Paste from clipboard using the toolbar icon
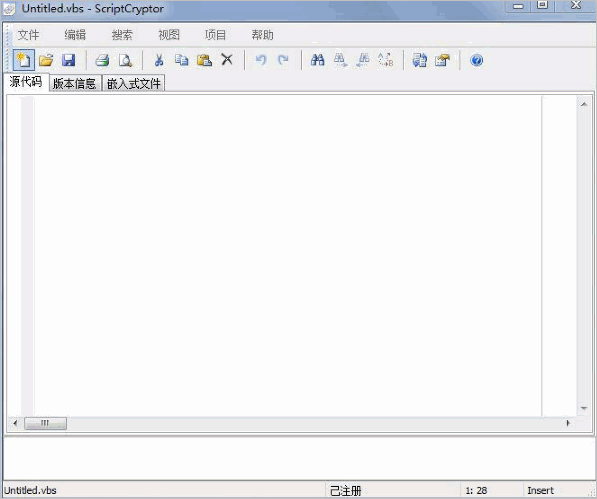This screenshot has height=499, width=597. (204, 60)
